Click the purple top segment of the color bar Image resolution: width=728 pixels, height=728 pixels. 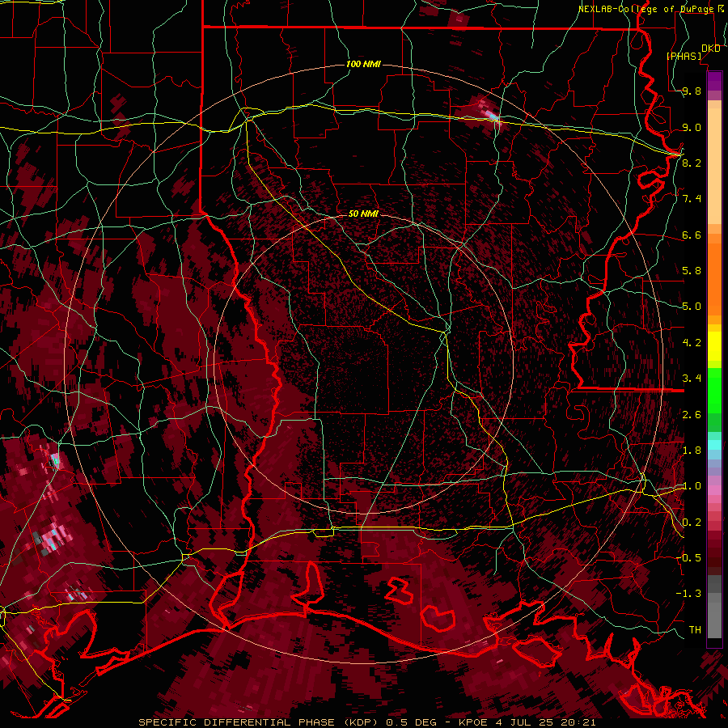(x=714, y=81)
